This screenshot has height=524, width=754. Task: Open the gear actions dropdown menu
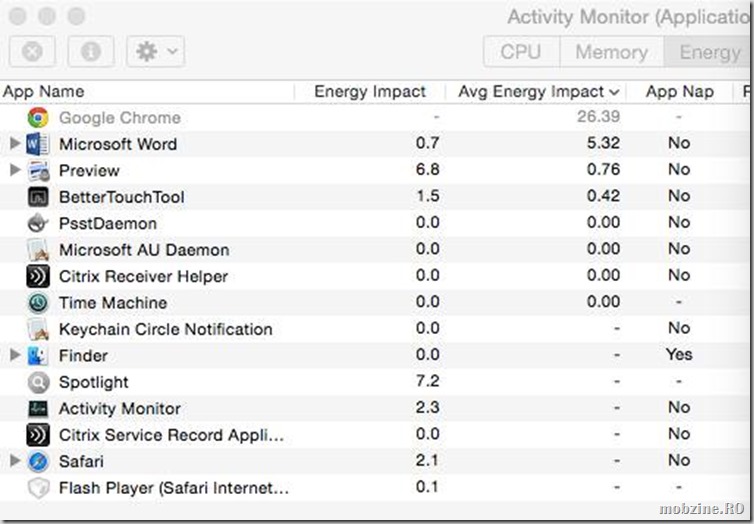pos(156,51)
